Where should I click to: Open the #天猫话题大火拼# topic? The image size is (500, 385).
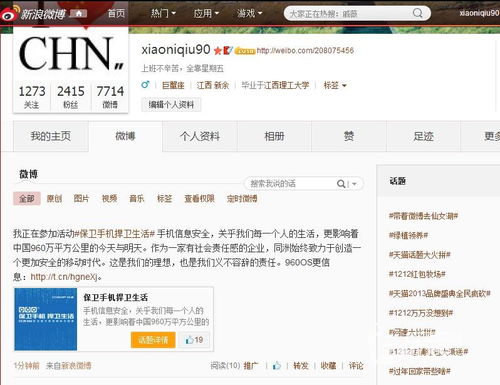(x=419, y=255)
